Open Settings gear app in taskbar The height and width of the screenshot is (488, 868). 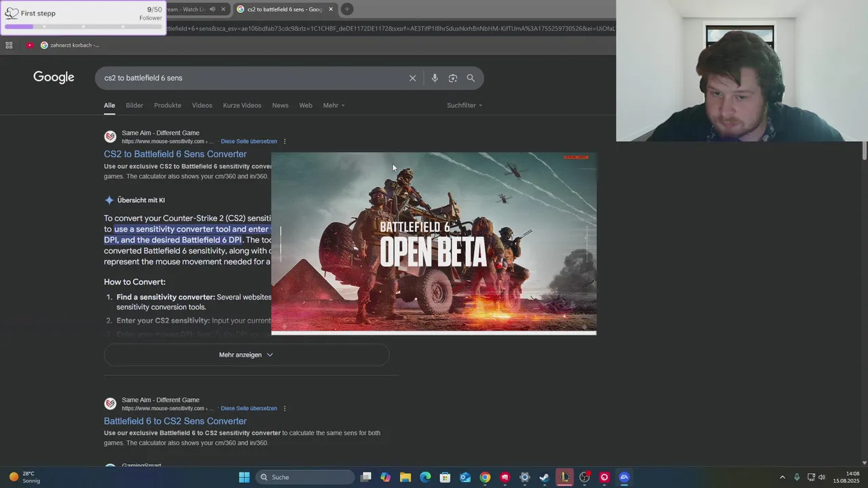[x=524, y=477]
